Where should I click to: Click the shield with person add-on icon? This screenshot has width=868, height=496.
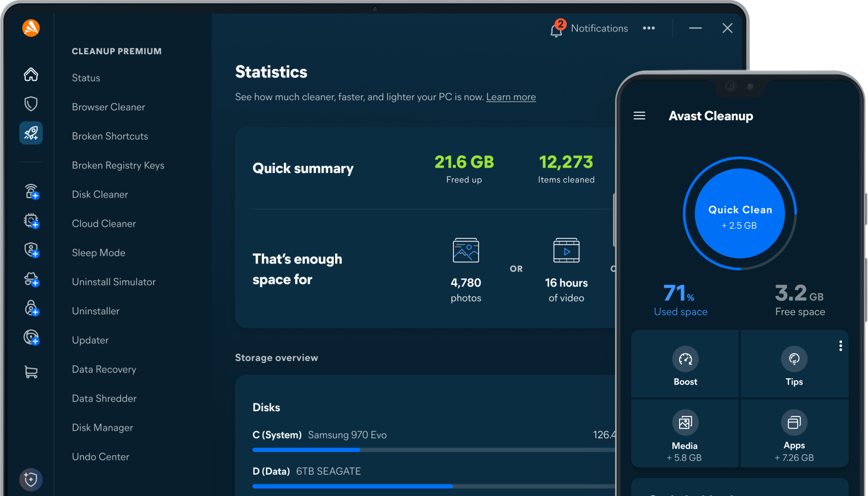click(x=31, y=250)
